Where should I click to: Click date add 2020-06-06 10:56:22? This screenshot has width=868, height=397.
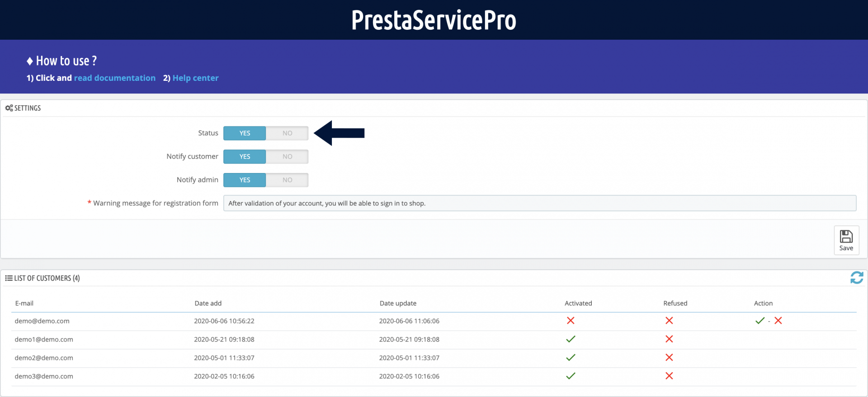pos(224,321)
